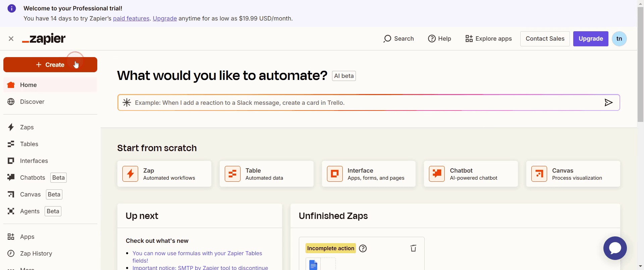Screen dimensions: 644x270
Task: Close the sidebar with the X icon
Action: pos(11,39)
